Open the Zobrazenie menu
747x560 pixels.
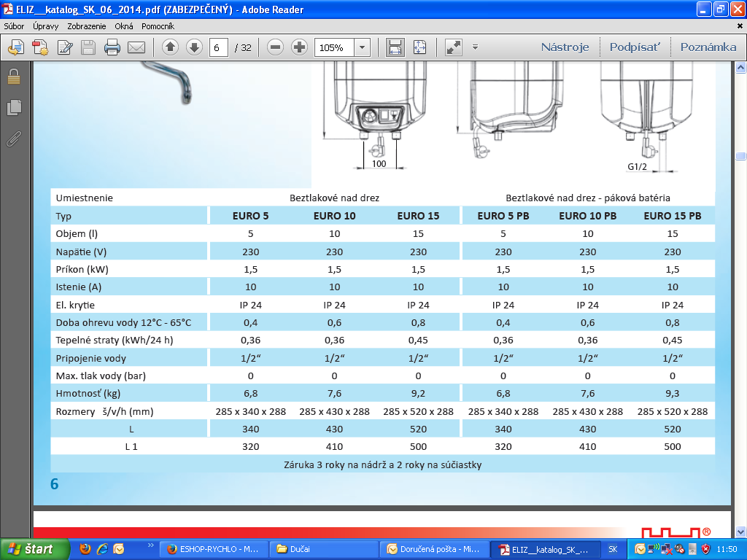86,26
